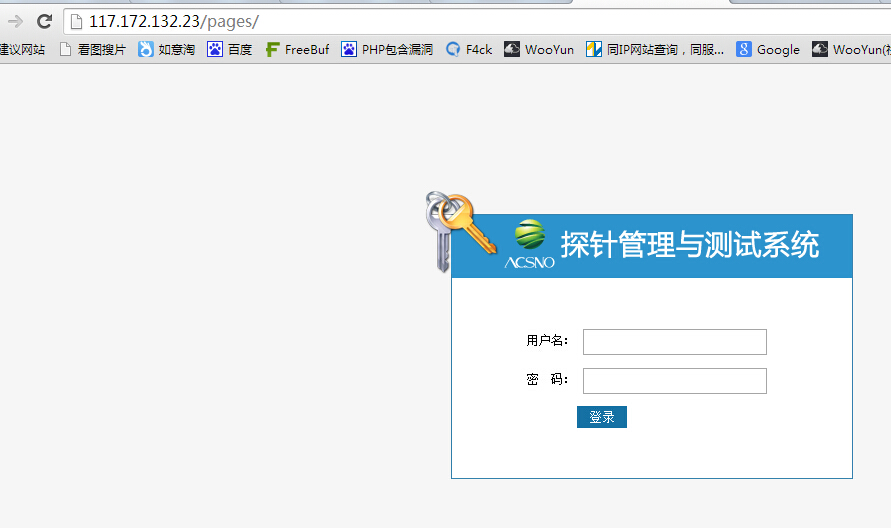Reload the page with refresh icon
891x528 pixels.
tap(44, 22)
